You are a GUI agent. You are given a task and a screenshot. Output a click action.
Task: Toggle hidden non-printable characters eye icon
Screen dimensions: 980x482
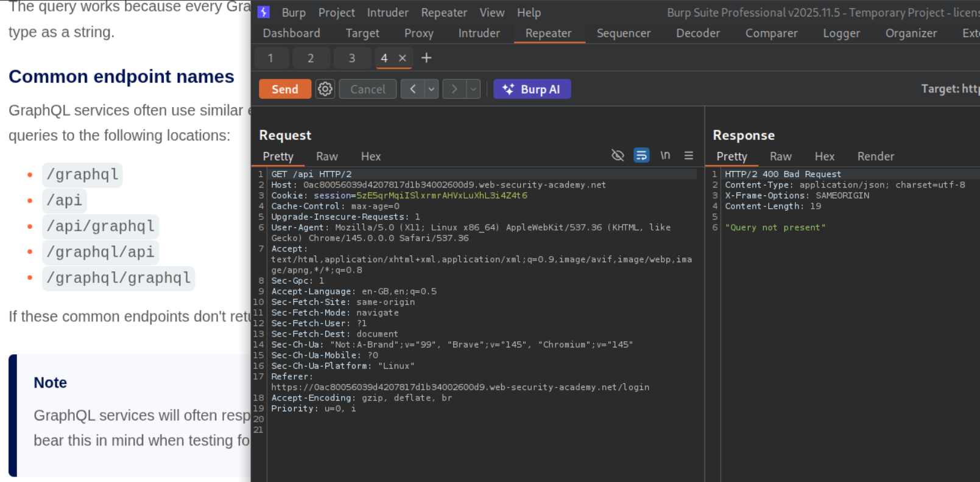pyautogui.click(x=618, y=156)
